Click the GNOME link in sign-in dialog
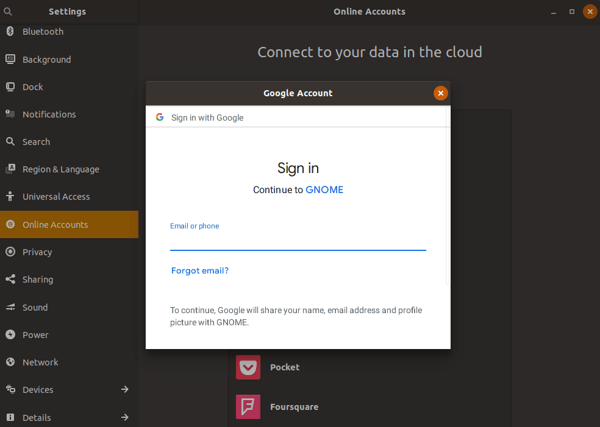The width and height of the screenshot is (600, 427). tap(324, 190)
